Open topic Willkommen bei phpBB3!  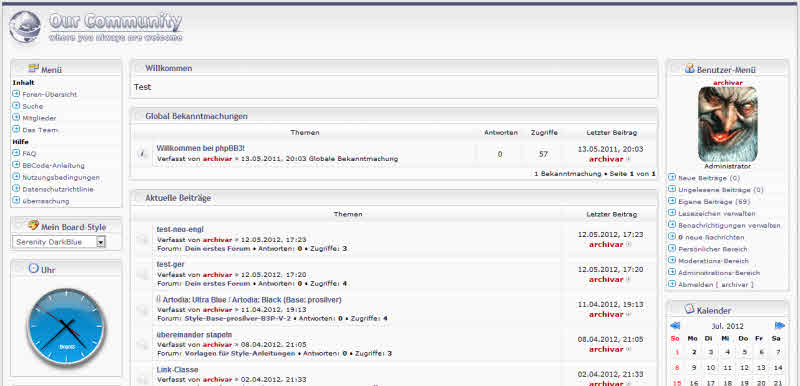click(x=201, y=148)
